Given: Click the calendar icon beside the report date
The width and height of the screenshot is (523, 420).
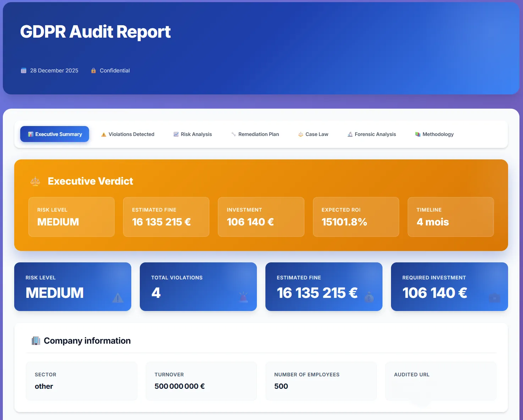Looking at the screenshot, I should [x=23, y=70].
